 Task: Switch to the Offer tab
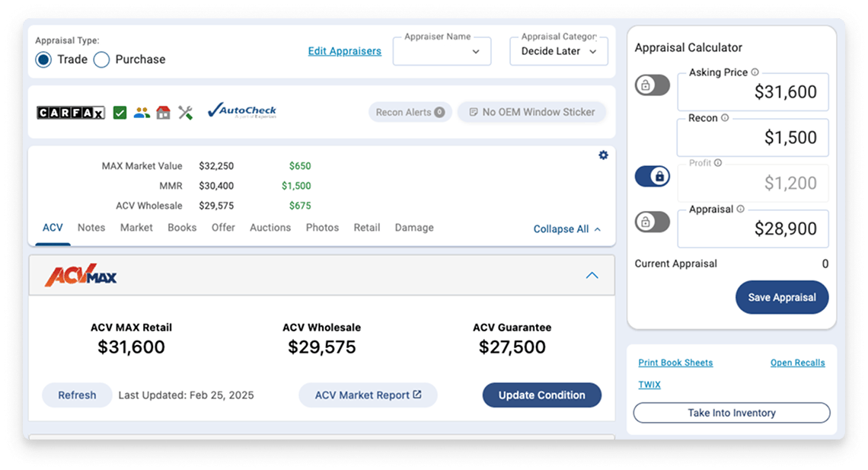click(x=223, y=228)
